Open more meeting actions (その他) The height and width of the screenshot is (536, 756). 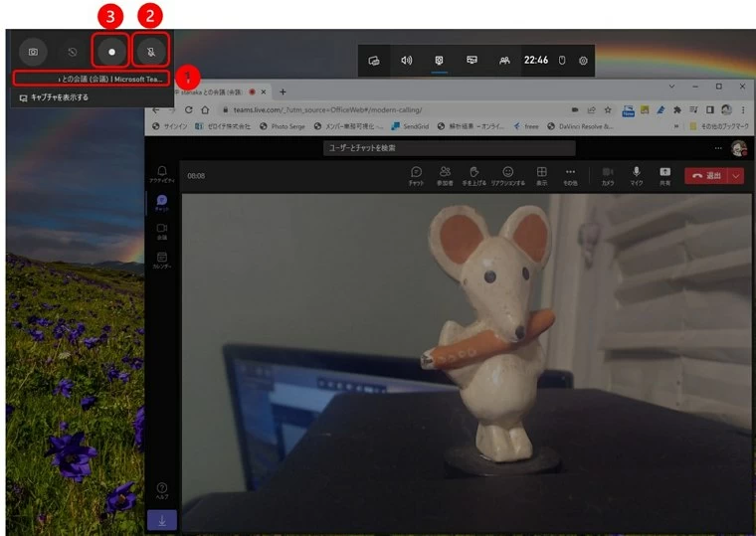(570, 176)
